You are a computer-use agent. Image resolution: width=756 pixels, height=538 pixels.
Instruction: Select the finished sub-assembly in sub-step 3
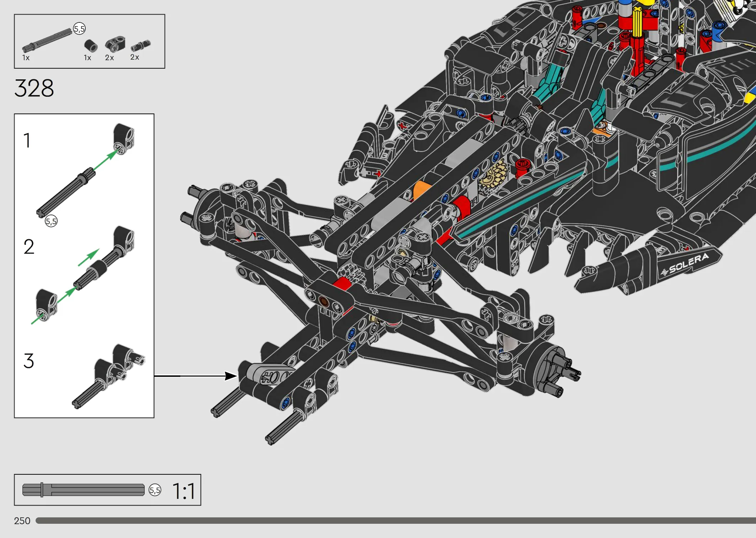[x=108, y=376]
